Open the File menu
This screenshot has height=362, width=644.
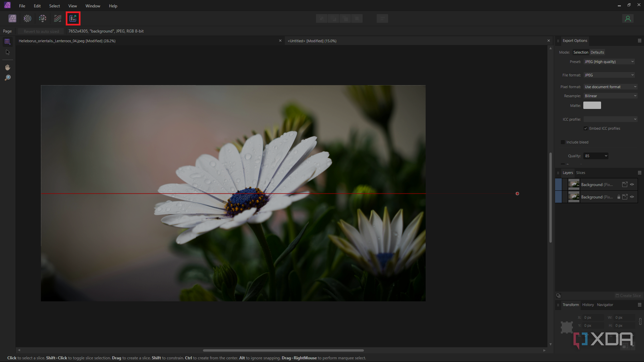(22, 6)
